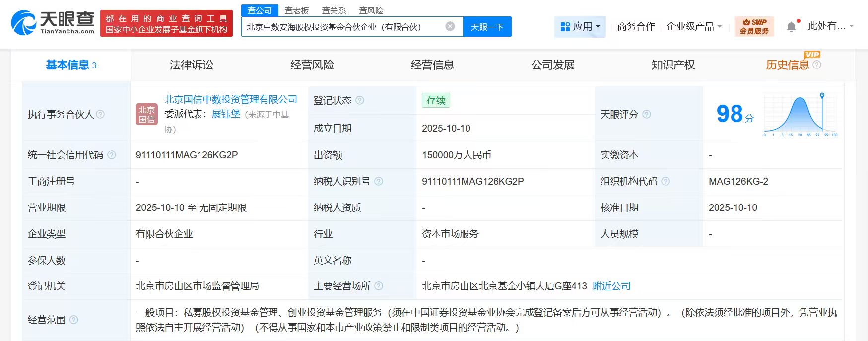868x341 pixels.
Task: Click help icon next to 经营范围
Action: click(74, 320)
